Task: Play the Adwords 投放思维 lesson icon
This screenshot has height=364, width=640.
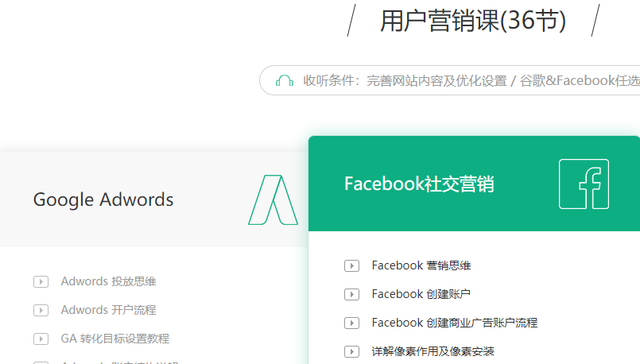Action: (41, 281)
